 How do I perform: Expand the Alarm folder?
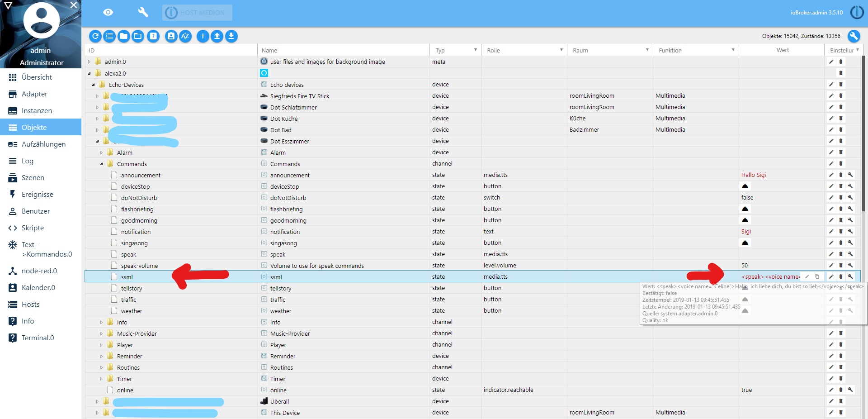tap(101, 152)
